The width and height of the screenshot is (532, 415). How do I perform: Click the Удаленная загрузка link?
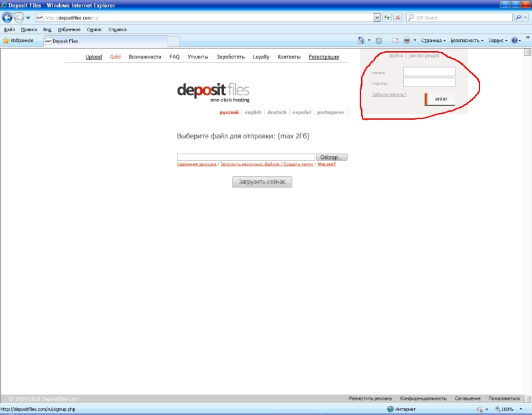196,164
